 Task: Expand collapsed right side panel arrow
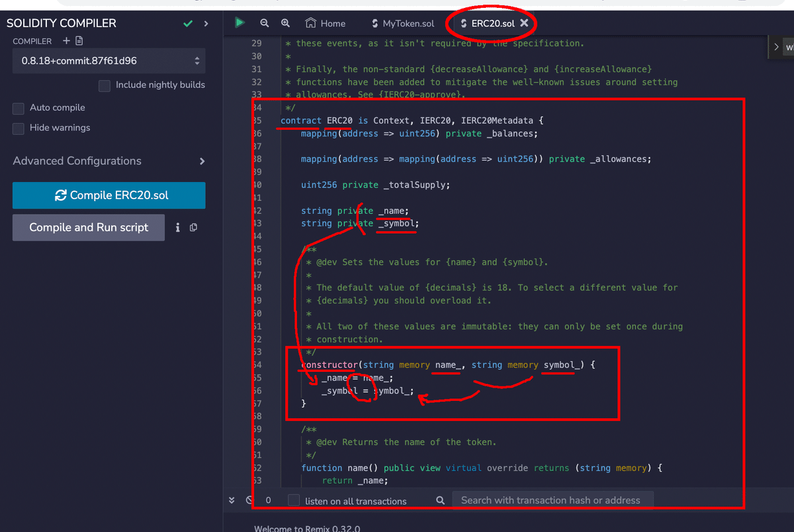(x=776, y=47)
